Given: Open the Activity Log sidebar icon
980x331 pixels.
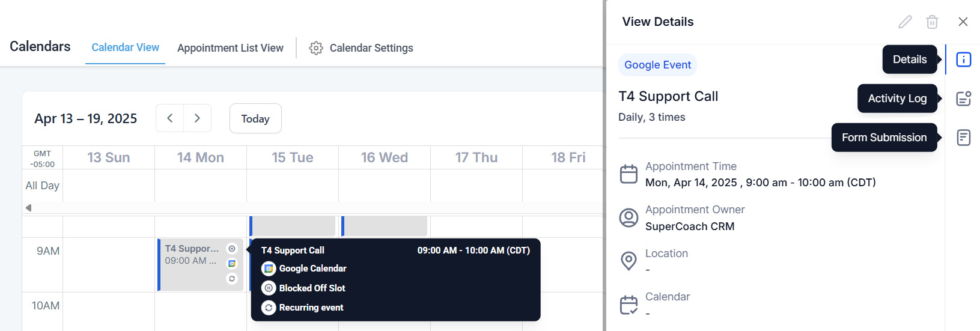Looking at the screenshot, I should tap(963, 99).
